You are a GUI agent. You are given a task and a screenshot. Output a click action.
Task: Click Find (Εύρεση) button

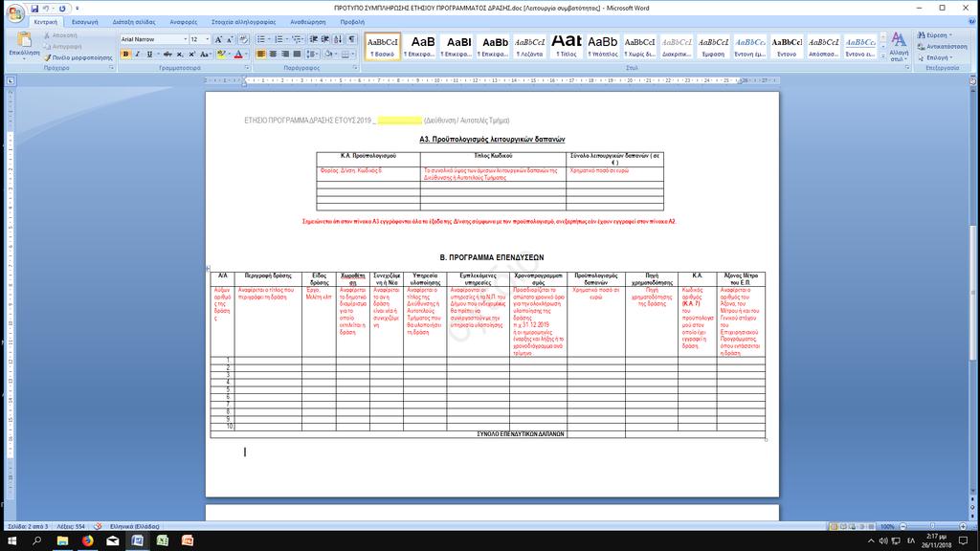[x=934, y=35]
